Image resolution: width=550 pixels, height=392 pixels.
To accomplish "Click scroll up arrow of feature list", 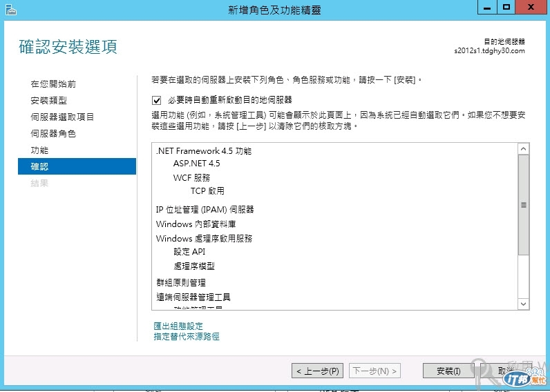I will [523, 149].
